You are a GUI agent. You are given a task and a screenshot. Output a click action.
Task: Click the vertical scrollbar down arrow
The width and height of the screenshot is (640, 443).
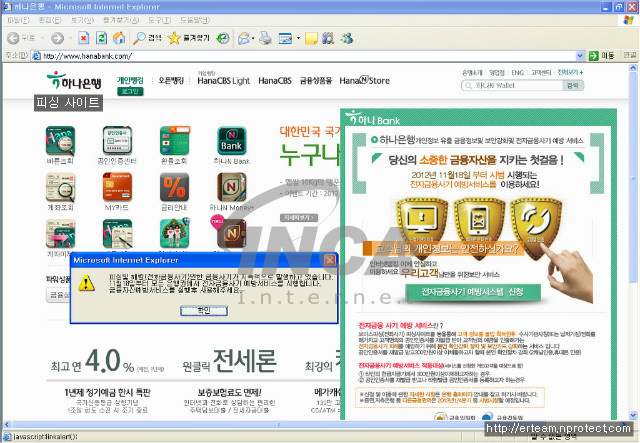(x=633, y=416)
